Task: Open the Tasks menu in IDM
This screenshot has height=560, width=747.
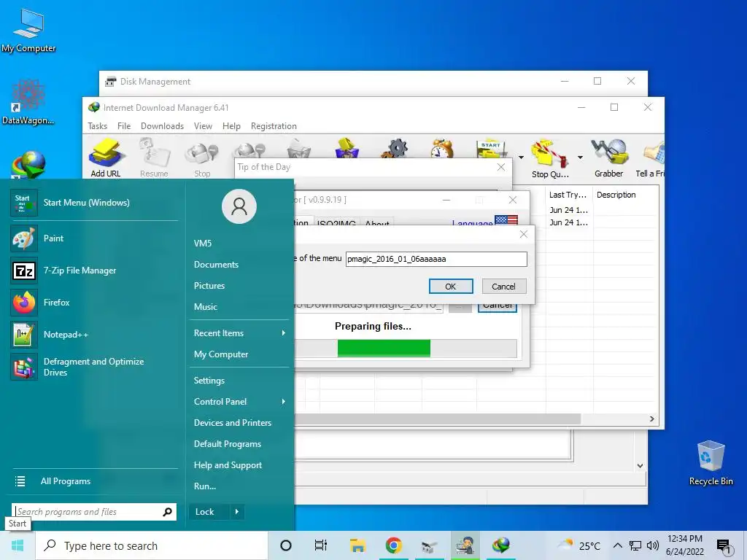Action: tap(97, 126)
